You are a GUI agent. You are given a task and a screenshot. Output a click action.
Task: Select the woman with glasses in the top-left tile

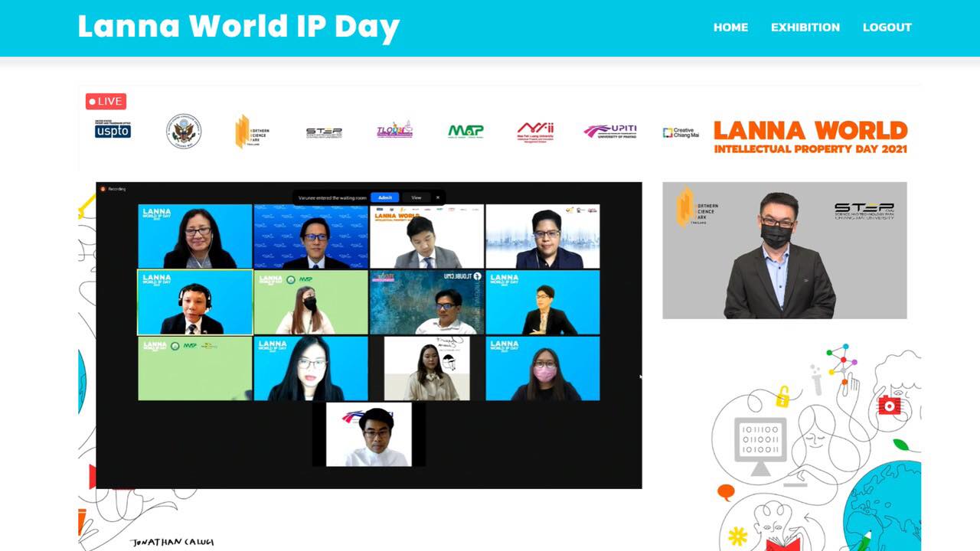coord(195,236)
